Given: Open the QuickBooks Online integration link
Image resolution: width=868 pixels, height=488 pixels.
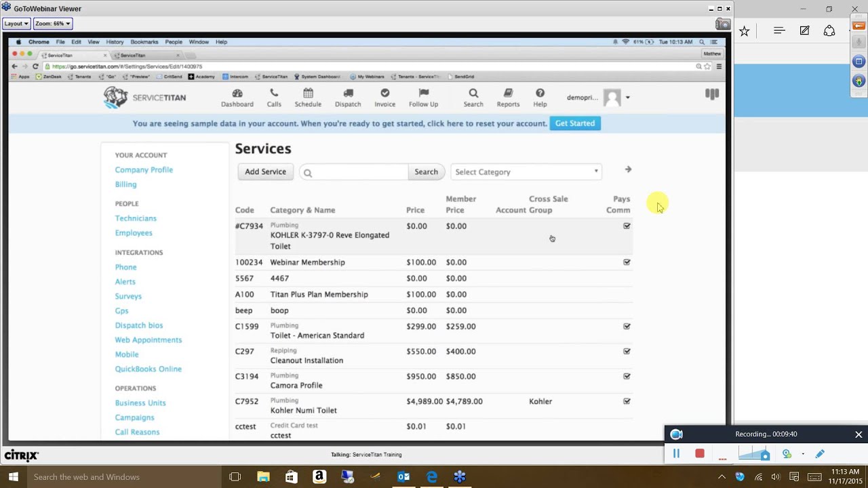Looking at the screenshot, I should click(148, 369).
